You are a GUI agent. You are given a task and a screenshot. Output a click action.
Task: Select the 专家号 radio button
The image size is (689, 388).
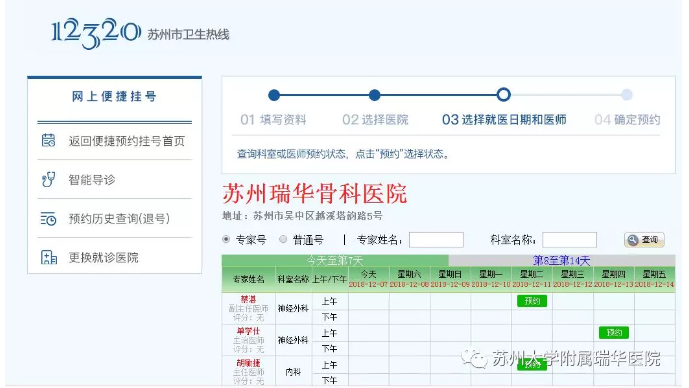coord(226,239)
